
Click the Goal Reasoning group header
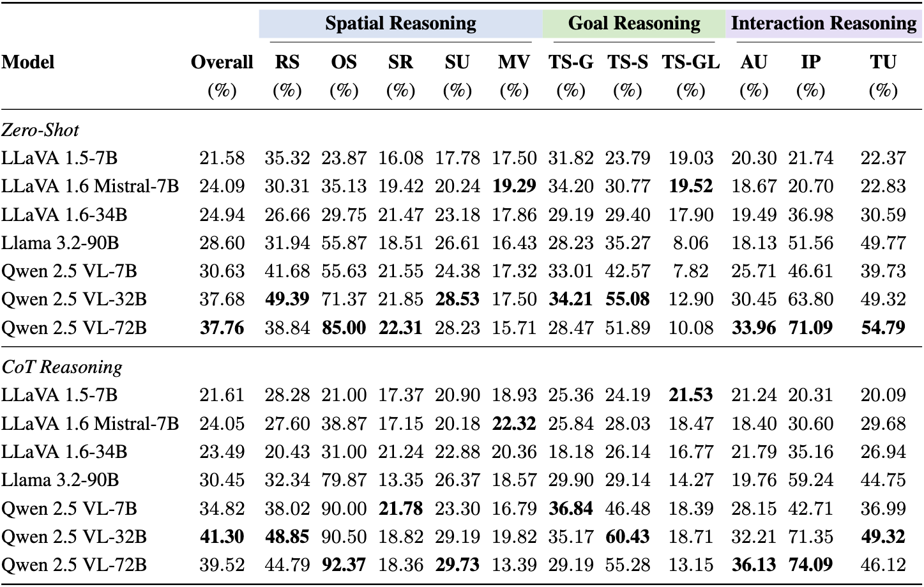(x=633, y=24)
